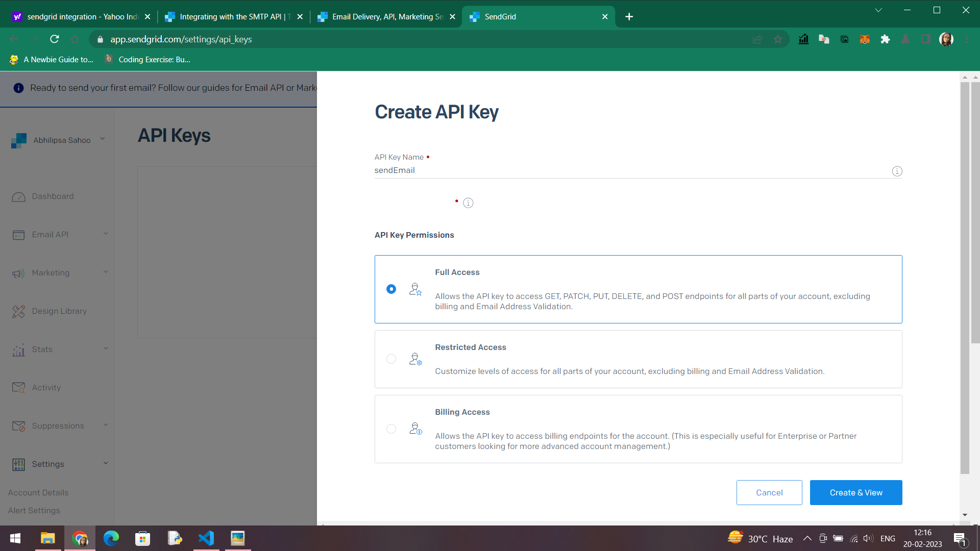Switch to Integrating with the SMTP API tab
Image resolution: width=980 pixels, height=551 pixels.
click(x=233, y=17)
